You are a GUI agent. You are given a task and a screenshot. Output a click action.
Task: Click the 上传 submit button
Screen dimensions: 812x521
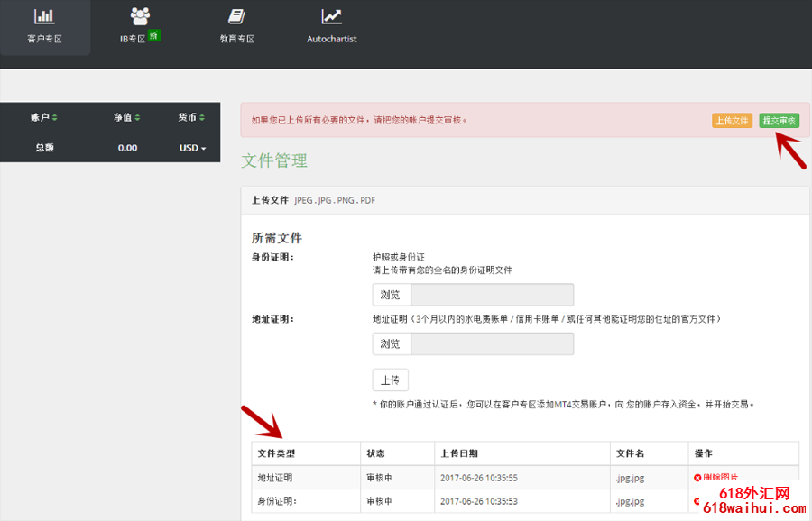391,380
